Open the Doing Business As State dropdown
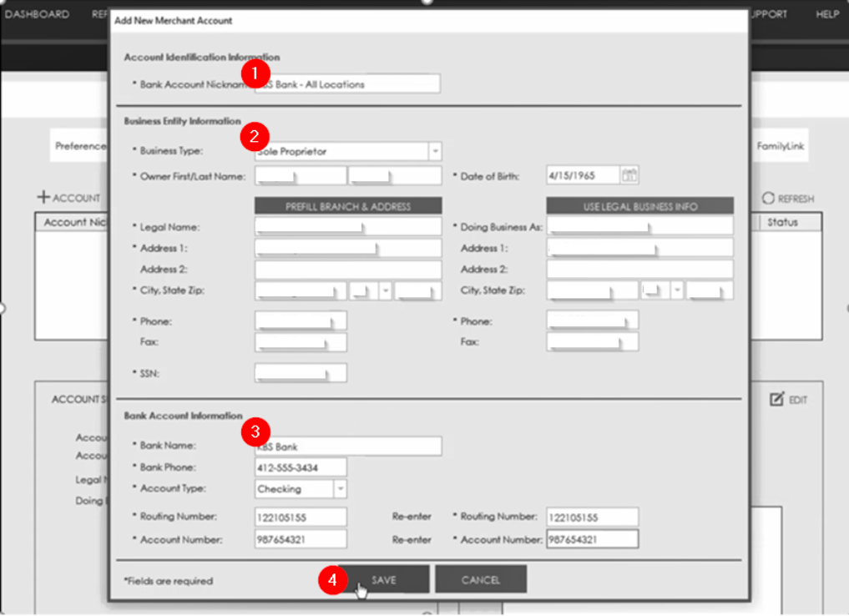The height and width of the screenshot is (616, 849). tap(676, 290)
